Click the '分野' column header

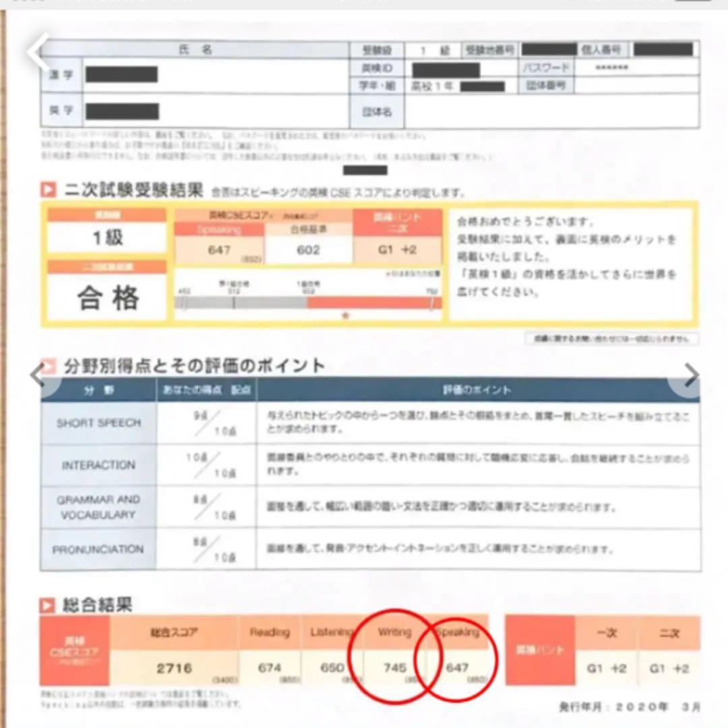click(98, 390)
